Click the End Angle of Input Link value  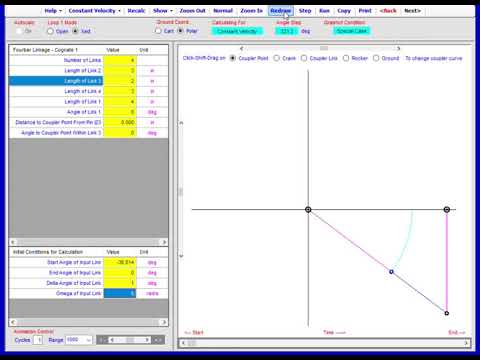coord(120,273)
